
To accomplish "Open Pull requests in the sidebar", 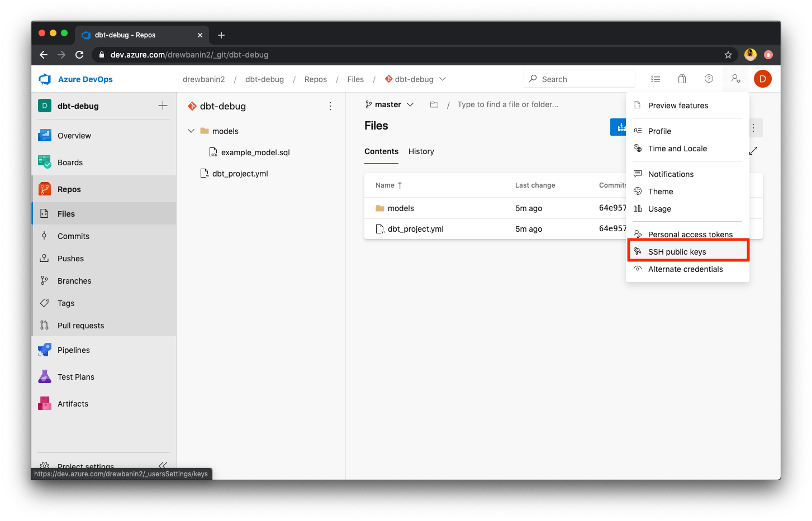I will pos(81,325).
